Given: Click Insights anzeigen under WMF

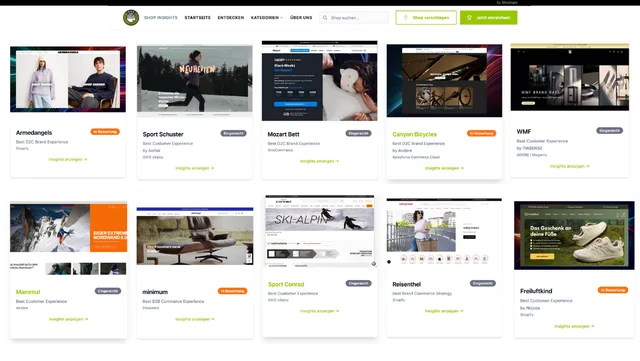Looking at the screenshot, I should click(x=569, y=166).
